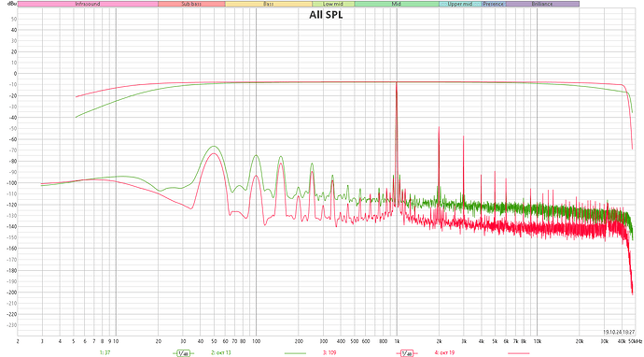This screenshot has height=357, width=644.
Task: Select legend entry 1: 37
Action: click(x=105, y=353)
